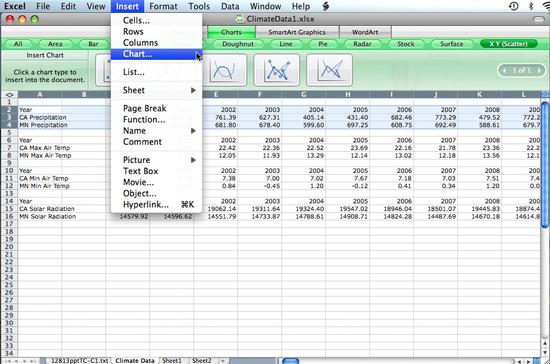Open the script menu icon in menu bar
This screenshot has height=364, width=550.
click(x=326, y=6)
